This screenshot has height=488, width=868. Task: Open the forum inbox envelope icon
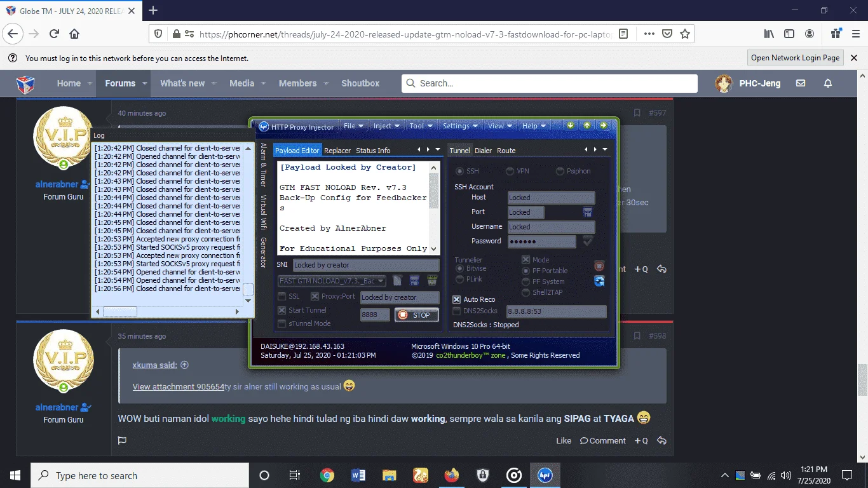801,83
